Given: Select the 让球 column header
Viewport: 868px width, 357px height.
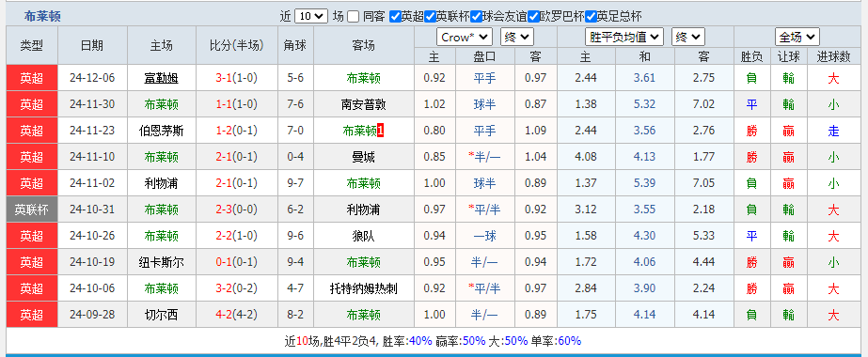Looking at the screenshot, I should tap(789, 55).
